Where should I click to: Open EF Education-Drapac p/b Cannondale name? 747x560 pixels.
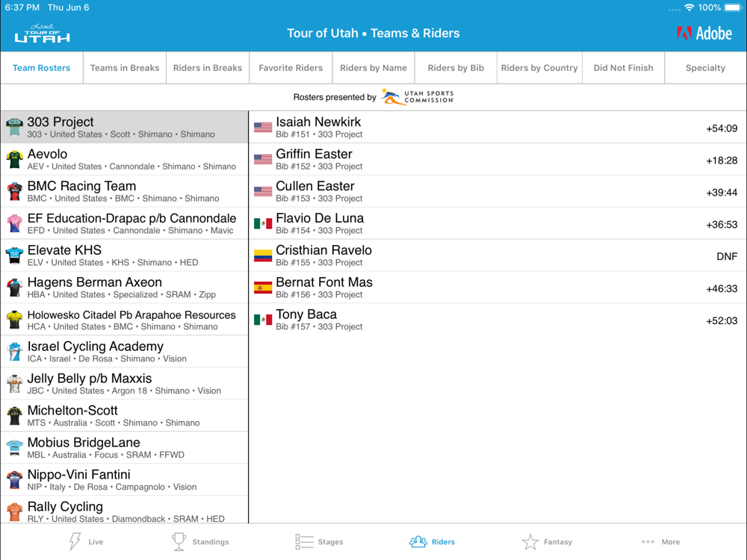coord(131,218)
